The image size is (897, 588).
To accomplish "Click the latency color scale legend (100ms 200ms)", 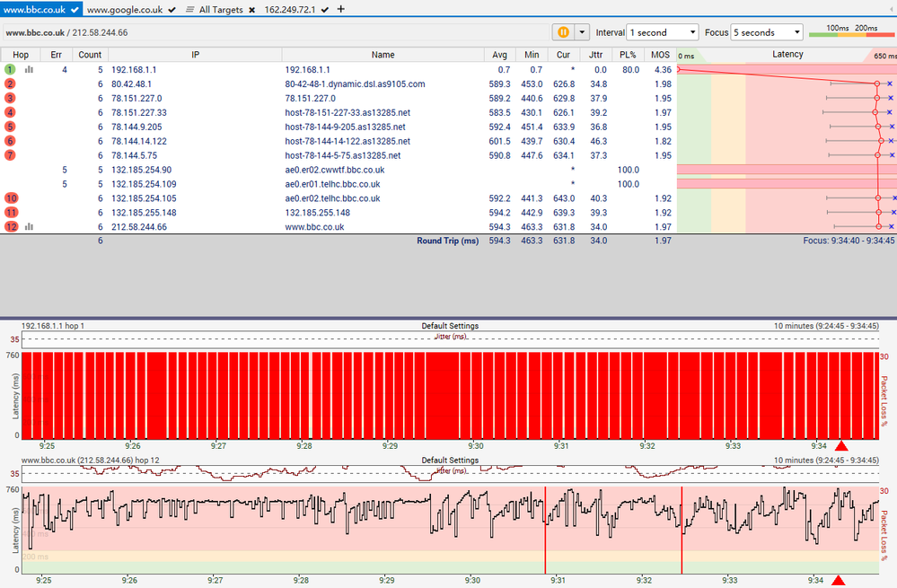I will [852, 31].
